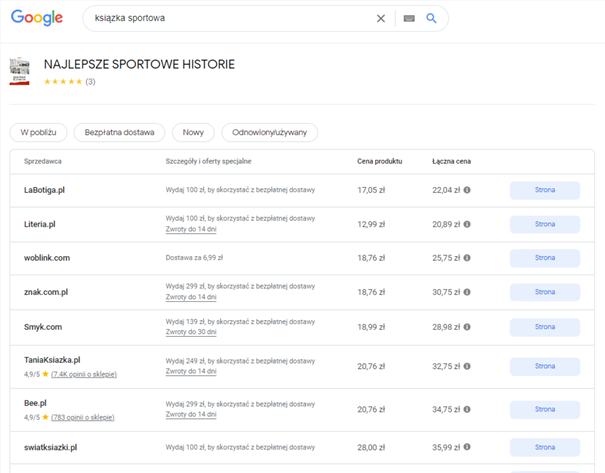Click info icon next to 22,04 zł
605x473 pixels.
point(467,190)
